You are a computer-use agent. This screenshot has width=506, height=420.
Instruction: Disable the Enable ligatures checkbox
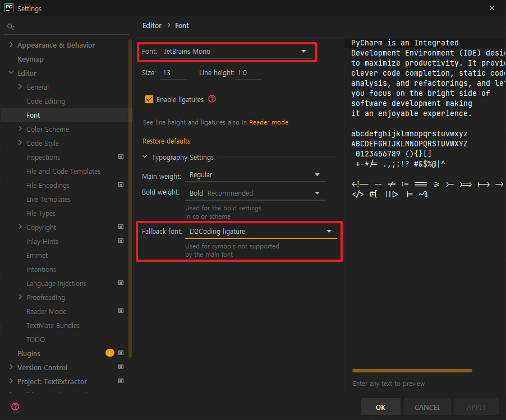[149, 99]
